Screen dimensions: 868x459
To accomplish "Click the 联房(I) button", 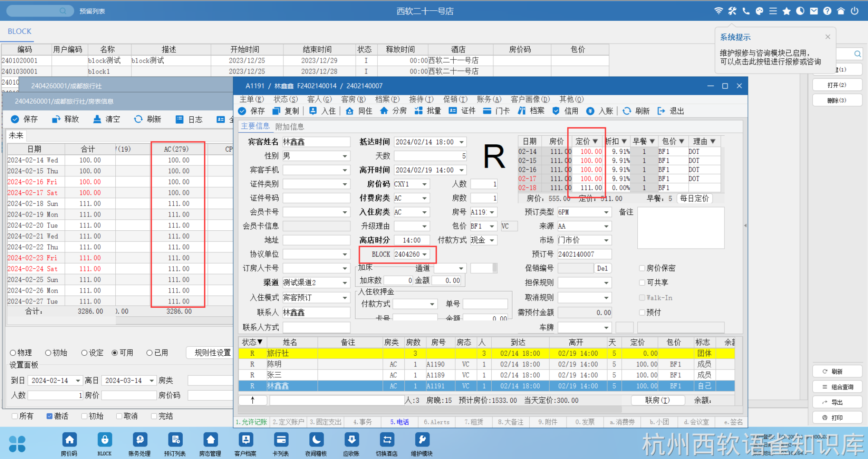I will point(658,400).
